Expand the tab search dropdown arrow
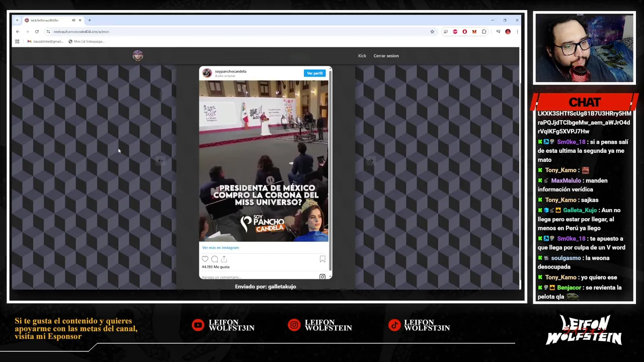This screenshot has width=644, height=362. pyautogui.click(x=17, y=20)
